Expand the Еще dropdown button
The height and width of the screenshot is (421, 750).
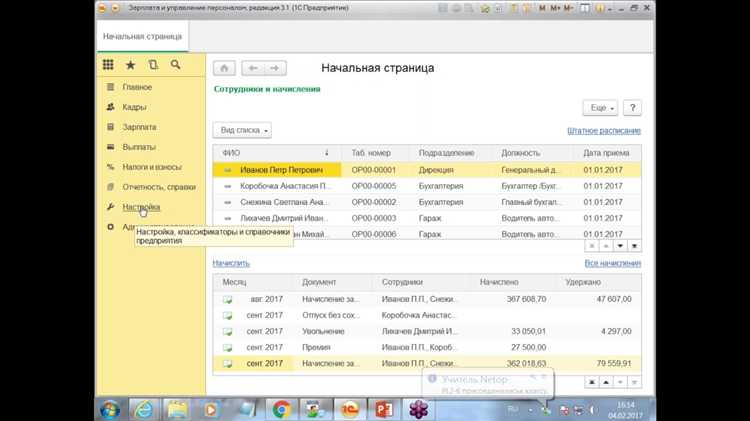pyautogui.click(x=600, y=108)
